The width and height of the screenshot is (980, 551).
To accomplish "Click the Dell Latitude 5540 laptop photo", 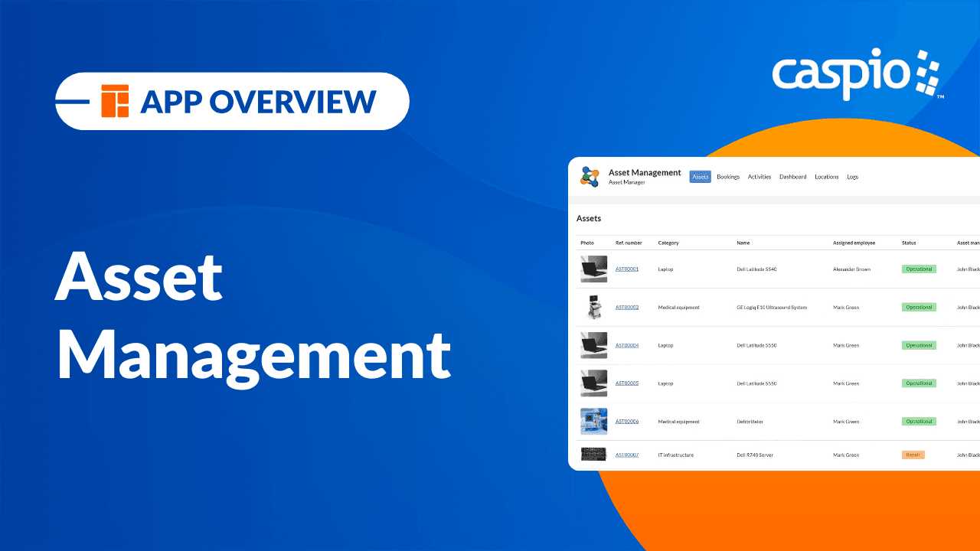I will (x=594, y=269).
